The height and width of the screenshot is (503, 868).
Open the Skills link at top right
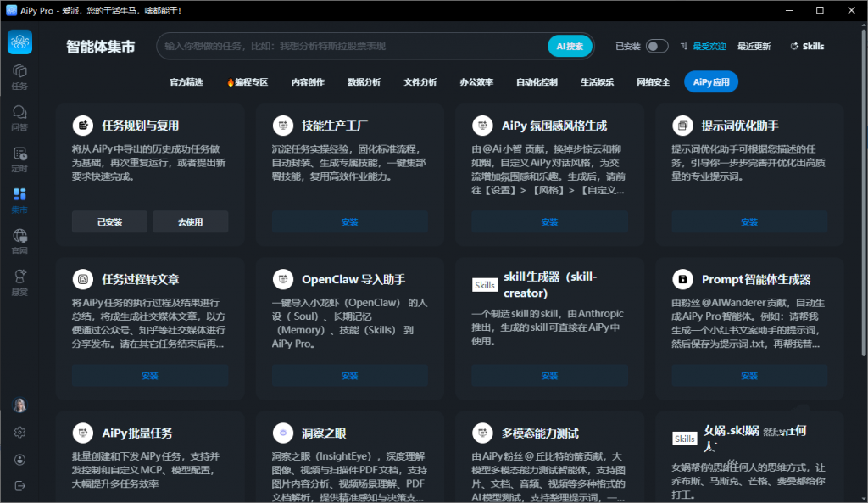pyautogui.click(x=807, y=46)
